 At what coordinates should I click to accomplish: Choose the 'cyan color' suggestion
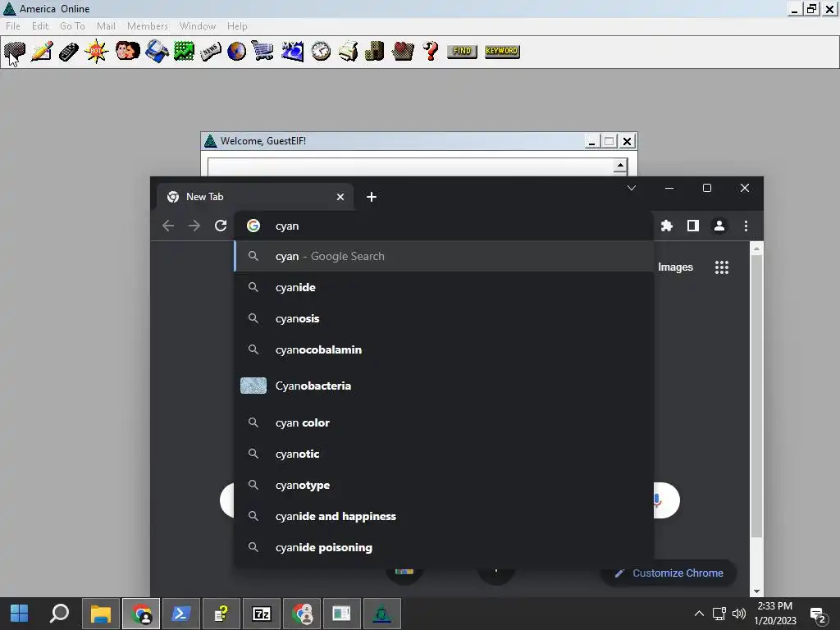point(444,422)
